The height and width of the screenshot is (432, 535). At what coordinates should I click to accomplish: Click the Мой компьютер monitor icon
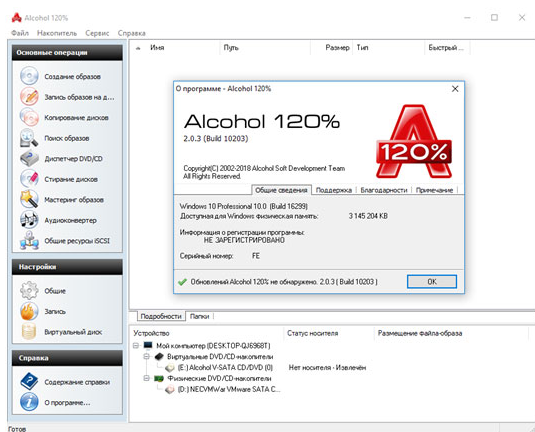[148, 346]
